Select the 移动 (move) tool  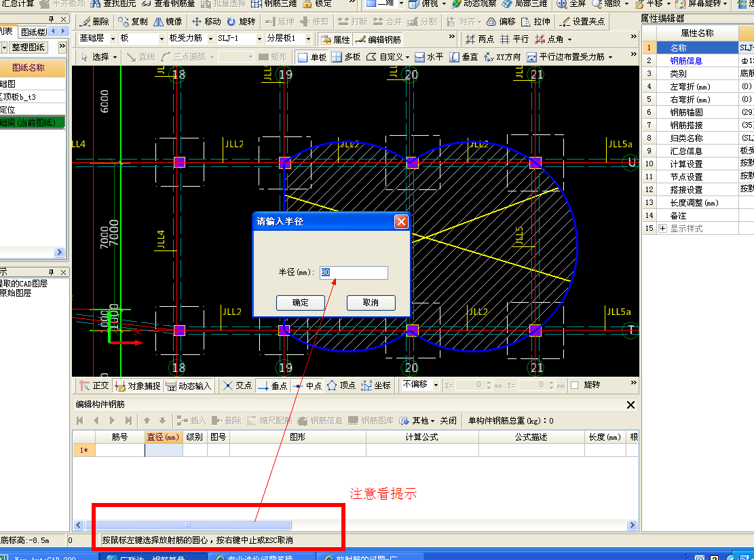[x=206, y=22]
